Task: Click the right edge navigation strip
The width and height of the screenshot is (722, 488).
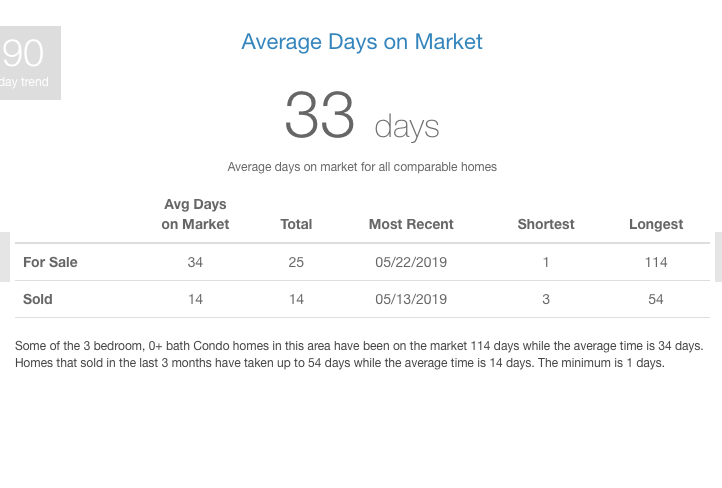Action: (x=718, y=257)
